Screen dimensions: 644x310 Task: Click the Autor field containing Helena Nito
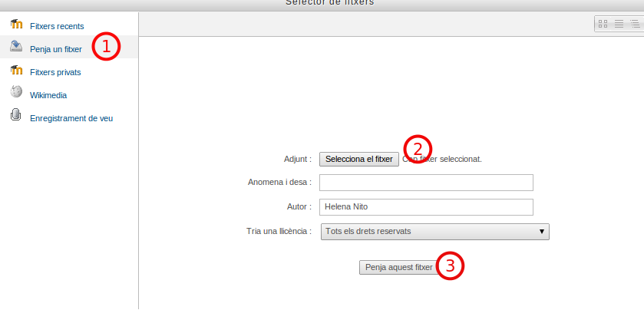click(x=426, y=207)
